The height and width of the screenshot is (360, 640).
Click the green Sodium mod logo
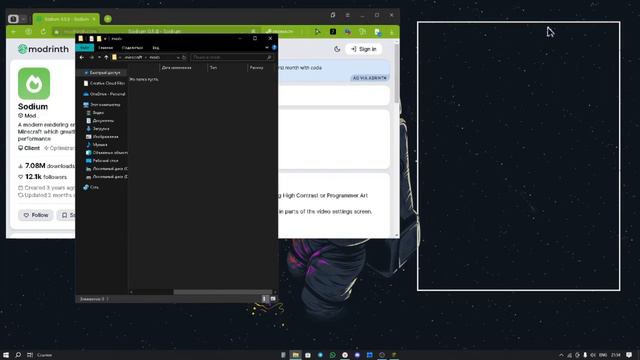[34, 83]
